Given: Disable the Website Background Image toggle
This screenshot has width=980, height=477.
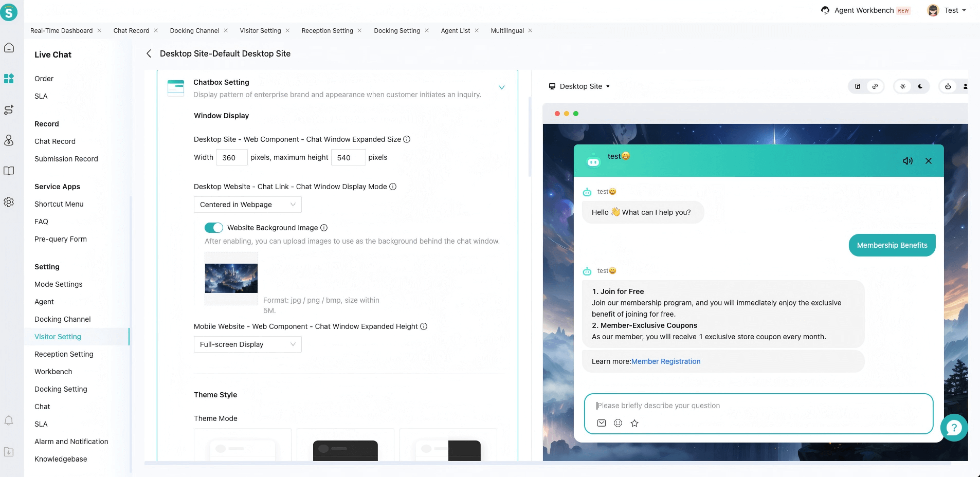Looking at the screenshot, I should click(x=213, y=228).
